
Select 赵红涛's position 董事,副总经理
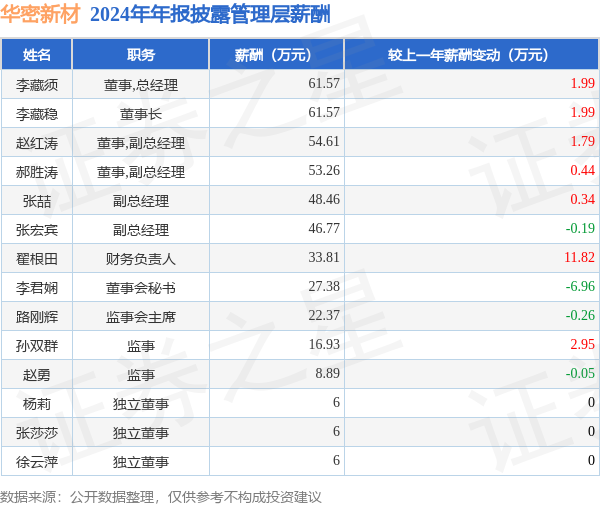(x=141, y=143)
